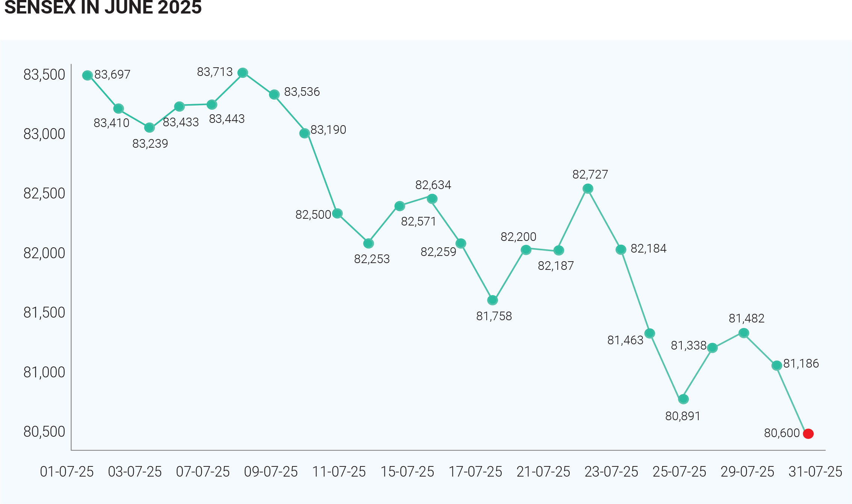
Task: Select the 80,500 y-axis tick label
Action: tap(44, 432)
